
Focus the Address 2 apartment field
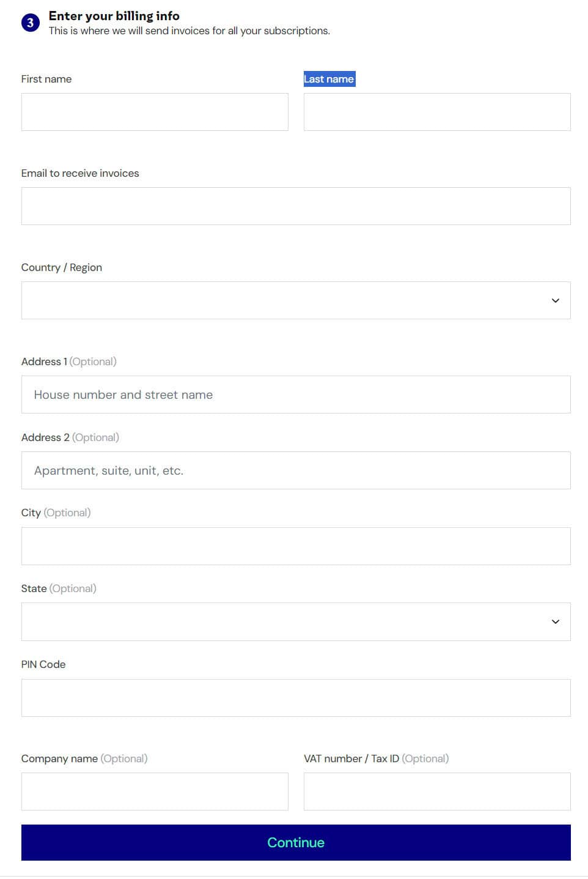point(296,470)
